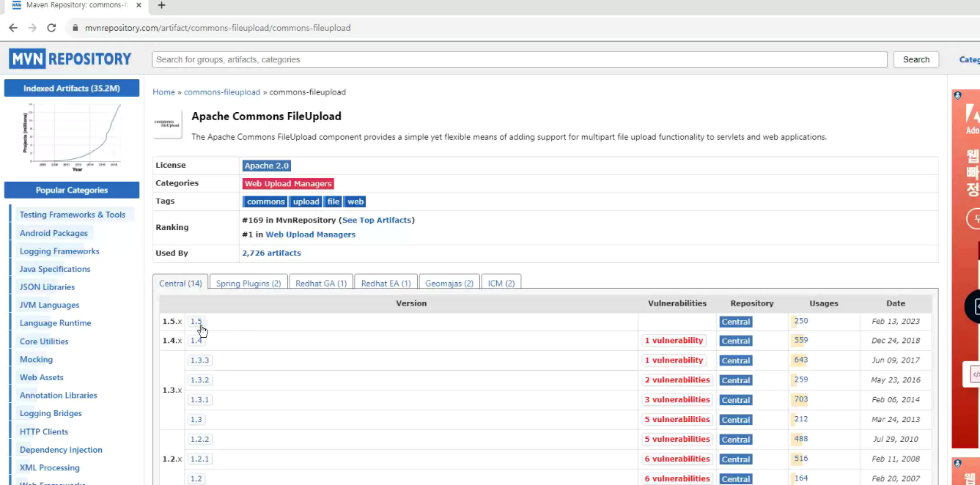Open Android Packages category
Viewport: 980px width, 485px height.
click(x=54, y=233)
